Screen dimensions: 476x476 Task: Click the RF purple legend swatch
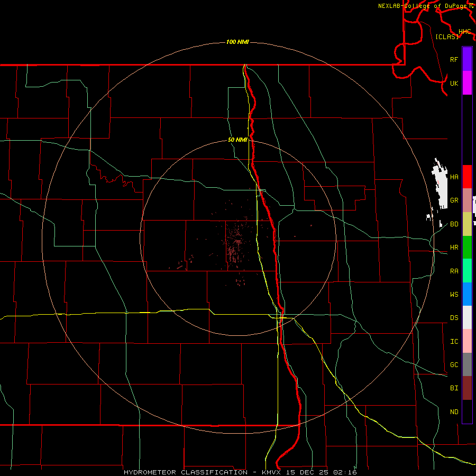click(x=467, y=59)
